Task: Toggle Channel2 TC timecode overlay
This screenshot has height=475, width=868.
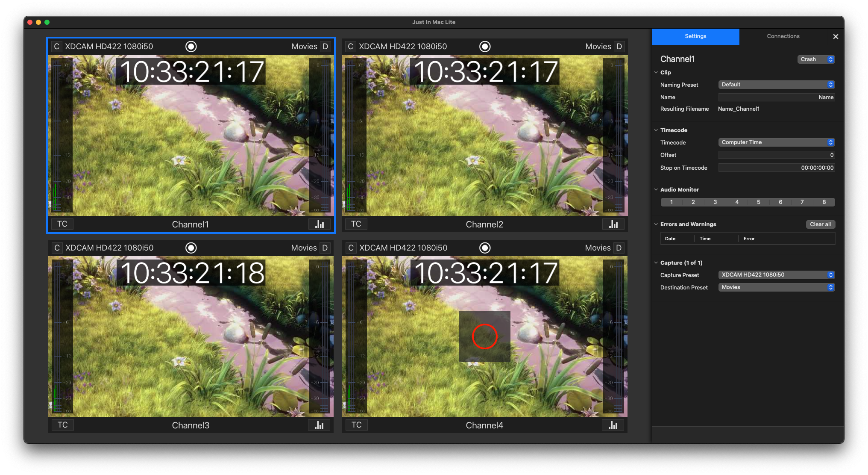Action: pyautogui.click(x=356, y=224)
